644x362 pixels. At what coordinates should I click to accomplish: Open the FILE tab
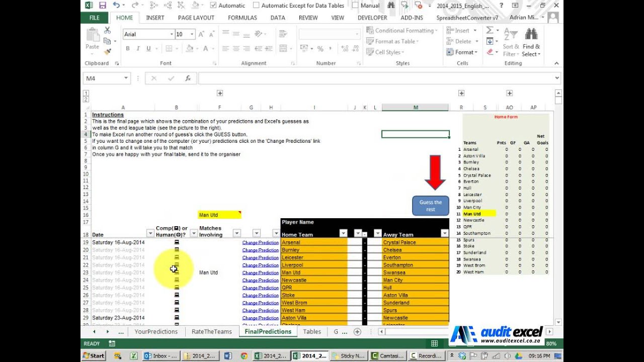click(95, 18)
